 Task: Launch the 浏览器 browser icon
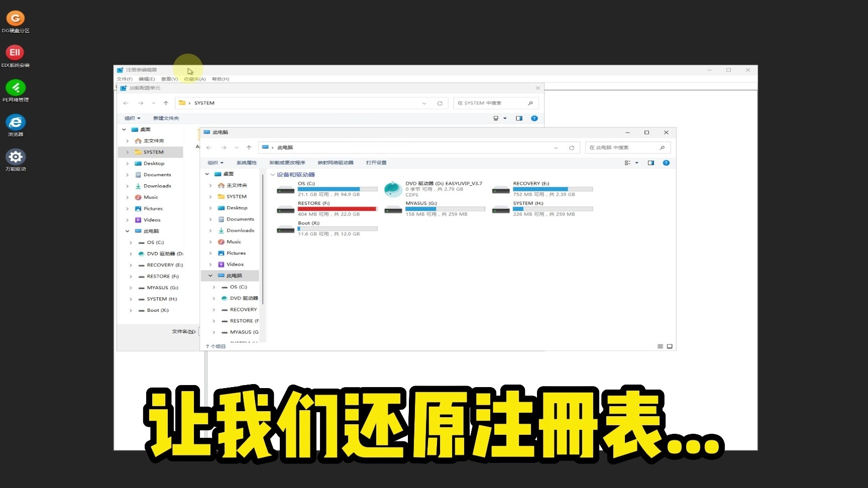click(15, 122)
